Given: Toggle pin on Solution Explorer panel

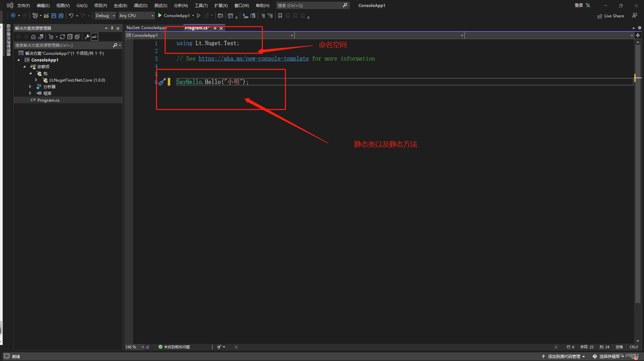Looking at the screenshot, I should [x=112, y=28].
